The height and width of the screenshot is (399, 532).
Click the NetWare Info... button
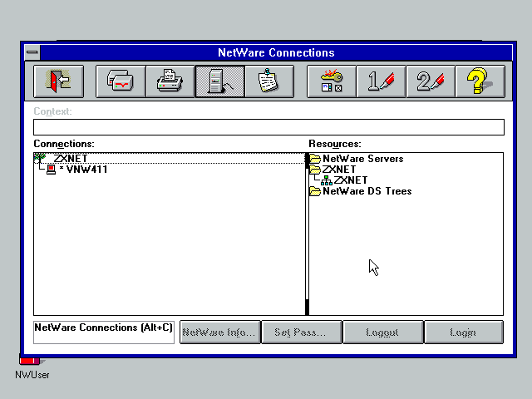(x=219, y=332)
